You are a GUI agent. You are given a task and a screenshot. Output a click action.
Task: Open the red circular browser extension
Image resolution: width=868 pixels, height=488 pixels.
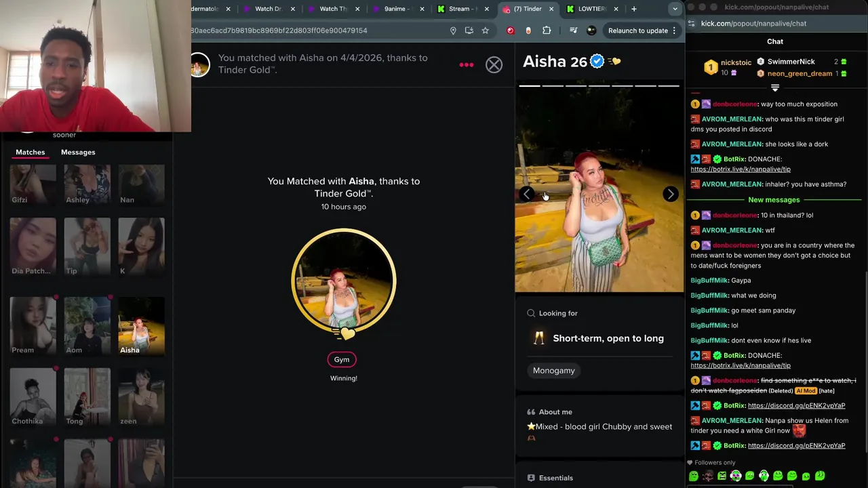[x=511, y=30]
